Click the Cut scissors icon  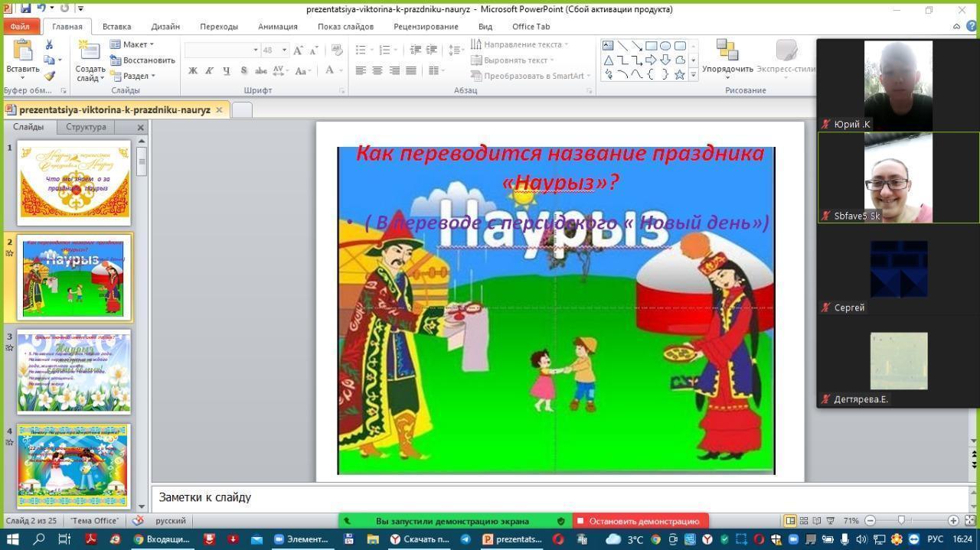[x=50, y=45]
